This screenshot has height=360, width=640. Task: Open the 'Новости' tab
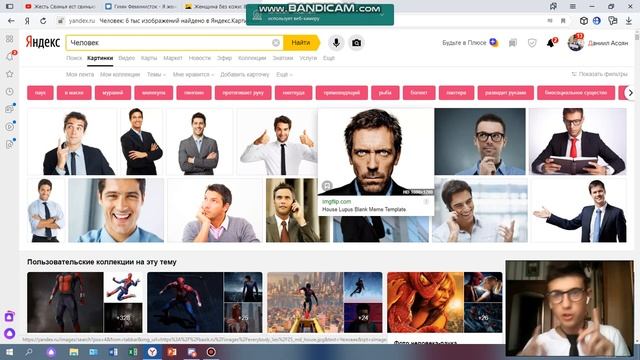point(200,58)
